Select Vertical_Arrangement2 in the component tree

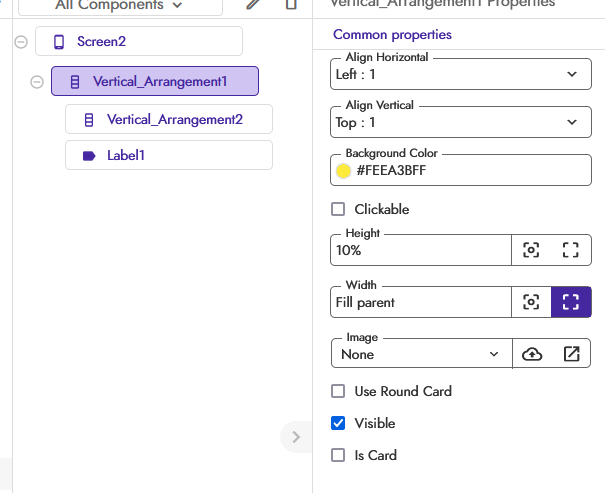[169, 119]
